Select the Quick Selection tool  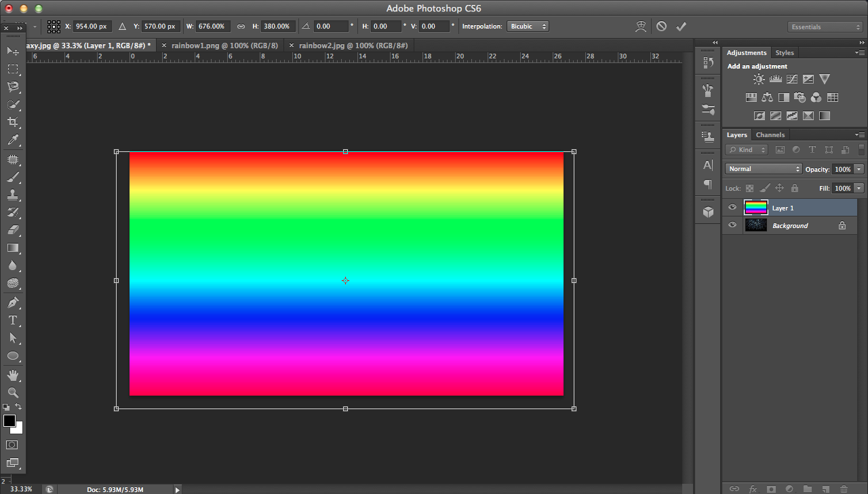[x=13, y=104]
